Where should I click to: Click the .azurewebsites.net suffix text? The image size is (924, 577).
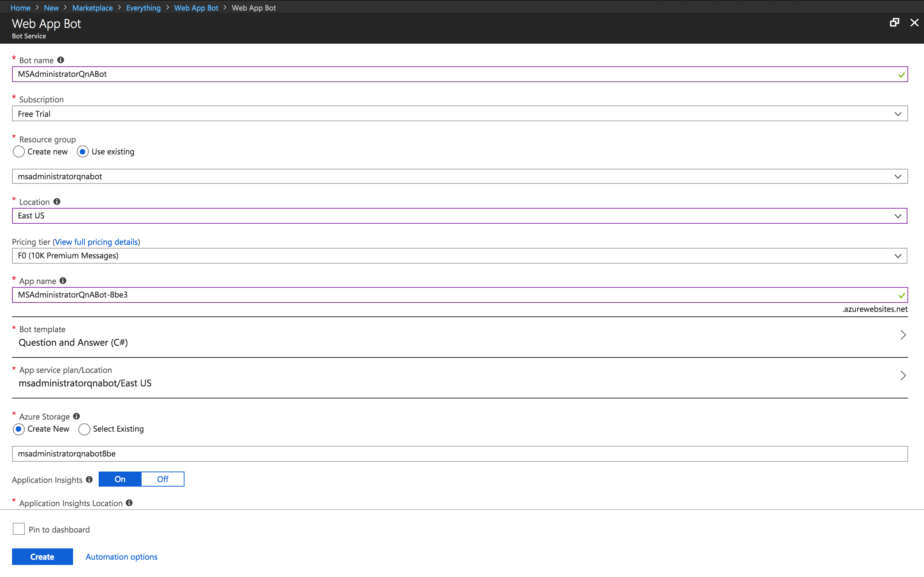pyautogui.click(x=875, y=309)
